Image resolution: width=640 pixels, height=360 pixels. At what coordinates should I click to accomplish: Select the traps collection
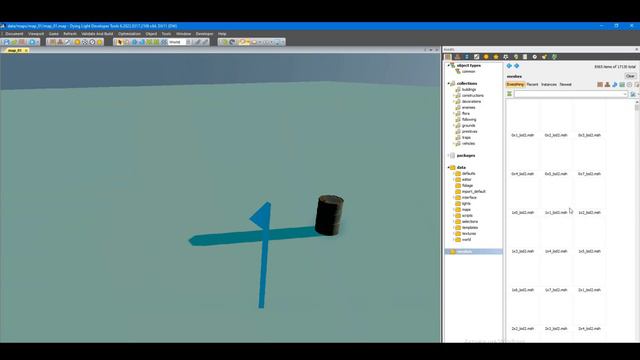[466, 138]
